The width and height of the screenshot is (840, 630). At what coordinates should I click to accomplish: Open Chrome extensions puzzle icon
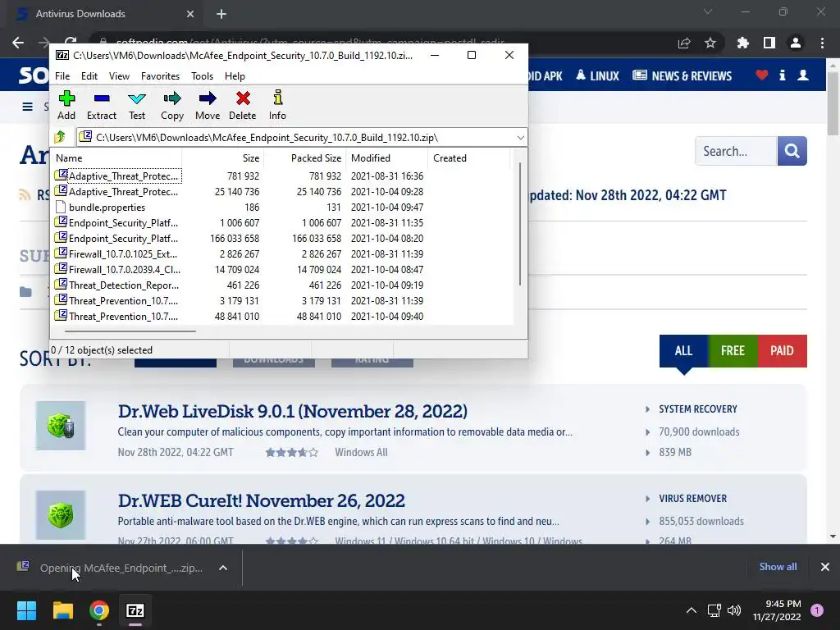[x=743, y=43]
